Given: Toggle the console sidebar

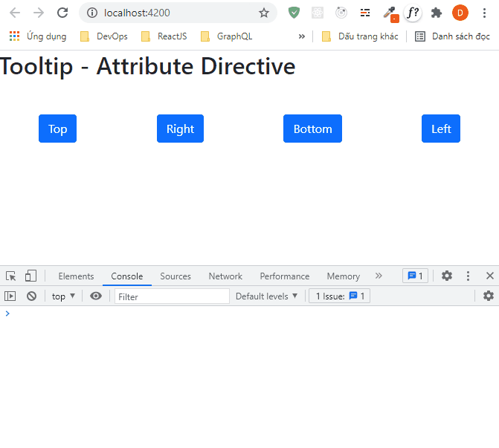Looking at the screenshot, I should point(10,296).
